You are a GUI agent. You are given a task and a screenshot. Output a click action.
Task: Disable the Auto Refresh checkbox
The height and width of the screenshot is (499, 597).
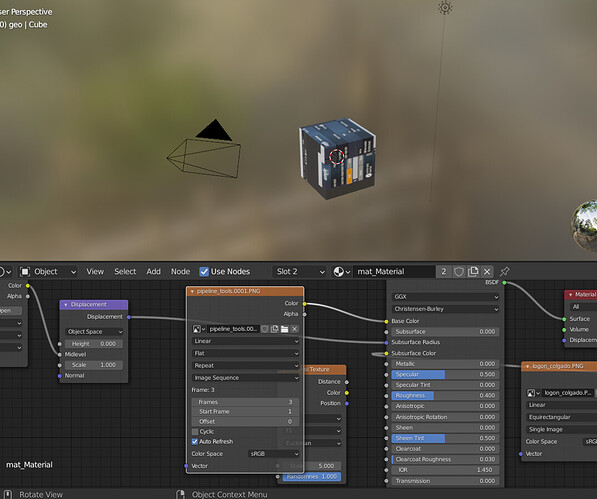click(x=195, y=442)
